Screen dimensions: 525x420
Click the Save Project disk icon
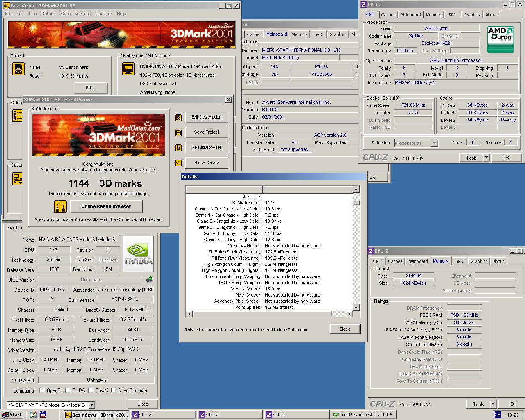click(x=178, y=132)
